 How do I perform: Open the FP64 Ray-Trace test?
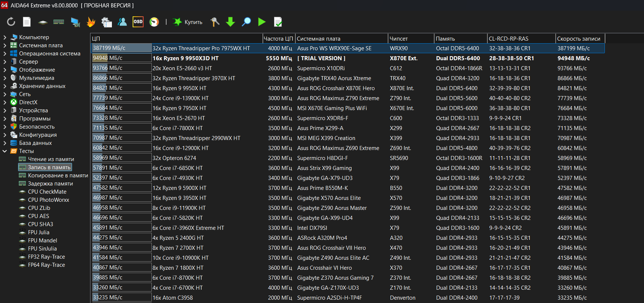pos(47,265)
